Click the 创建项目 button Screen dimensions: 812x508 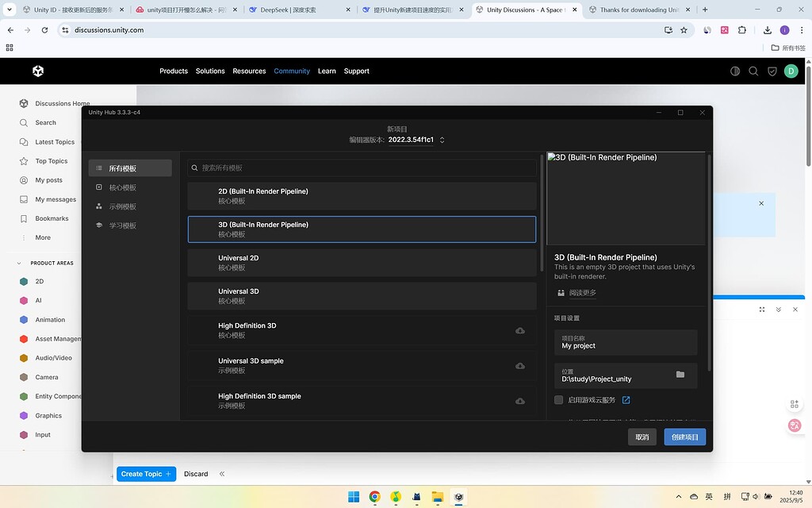coord(684,437)
